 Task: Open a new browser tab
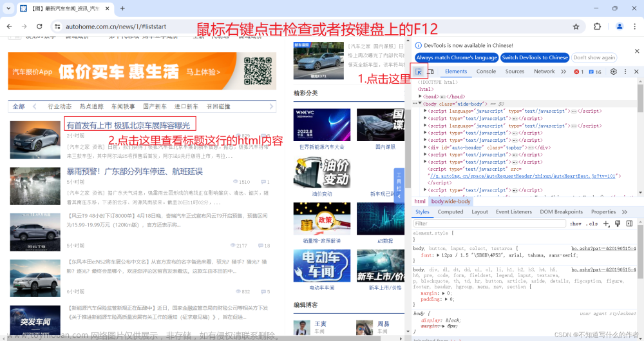(x=122, y=8)
